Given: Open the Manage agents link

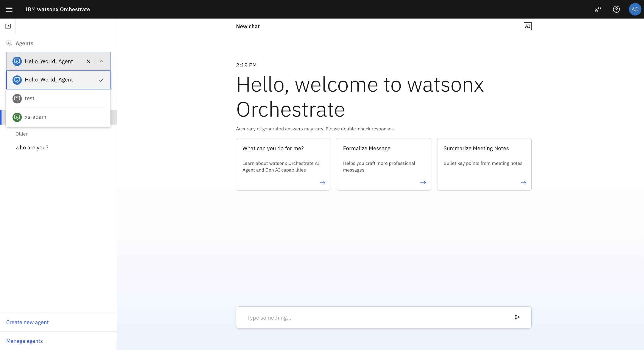Looking at the screenshot, I should (25, 341).
